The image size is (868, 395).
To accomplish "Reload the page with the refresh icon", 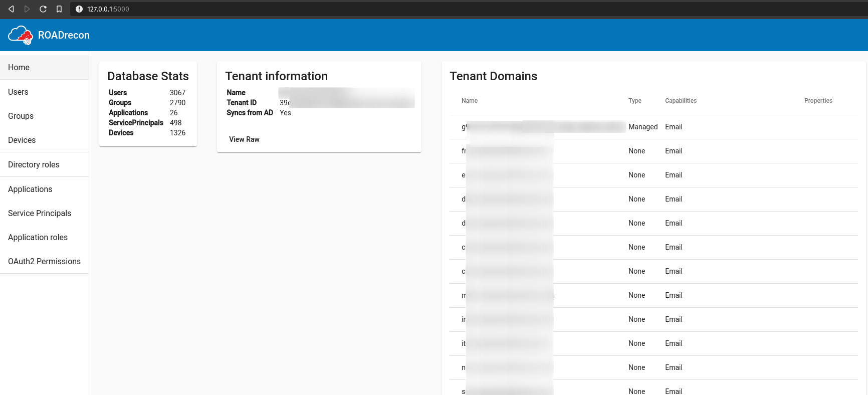I will coord(43,9).
